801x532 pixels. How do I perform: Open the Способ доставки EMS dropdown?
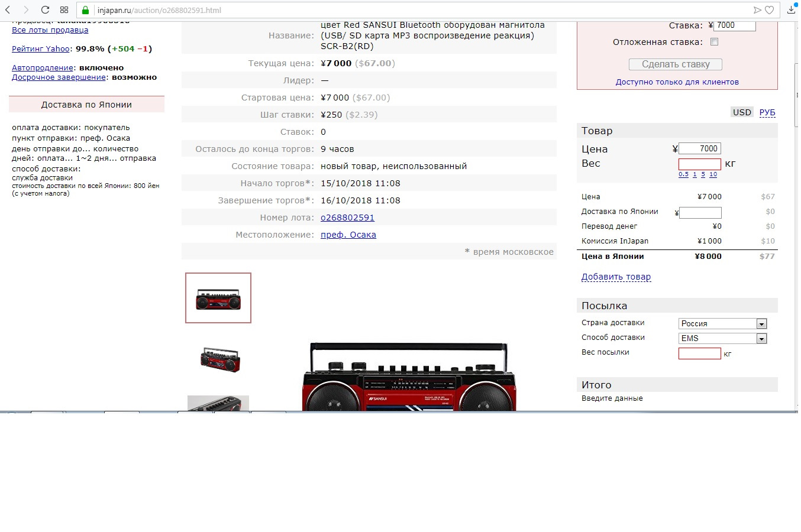722,339
